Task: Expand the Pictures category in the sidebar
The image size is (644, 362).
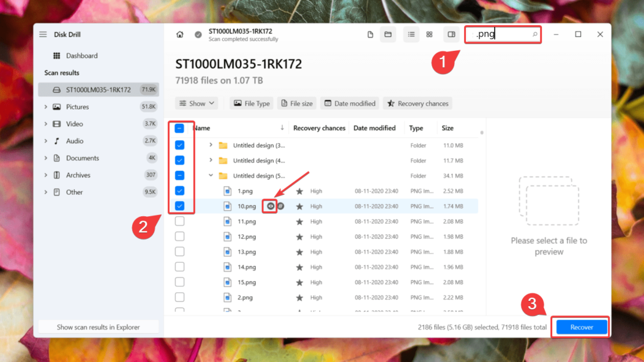Action: (45, 106)
